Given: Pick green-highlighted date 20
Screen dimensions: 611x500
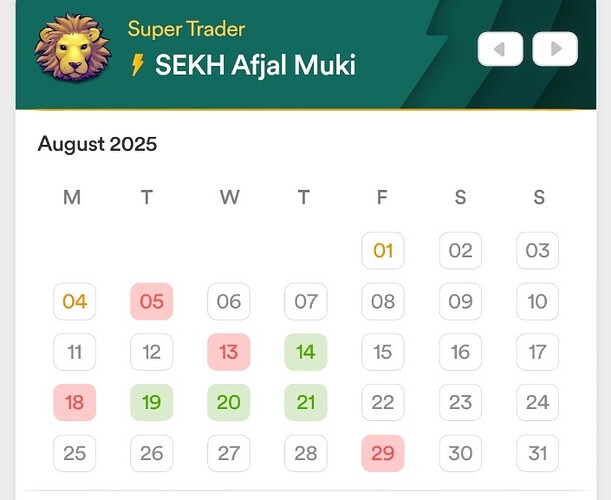Looking at the screenshot, I should click(x=229, y=402).
